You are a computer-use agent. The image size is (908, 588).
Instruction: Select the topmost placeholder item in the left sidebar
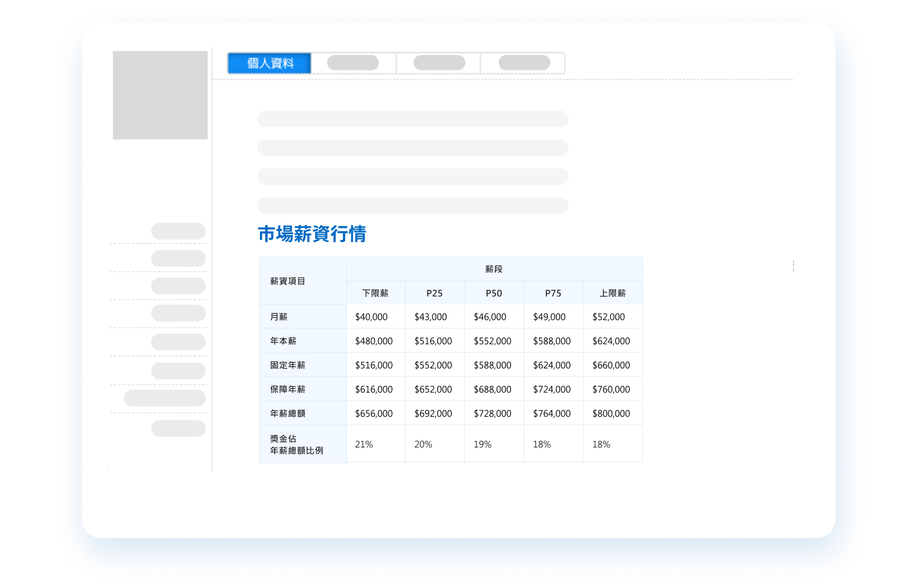[179, 231]
